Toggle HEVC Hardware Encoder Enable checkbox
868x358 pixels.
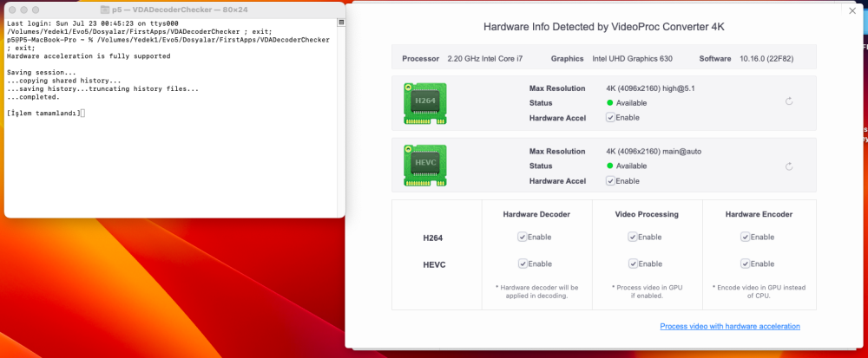tap(745, 264)
